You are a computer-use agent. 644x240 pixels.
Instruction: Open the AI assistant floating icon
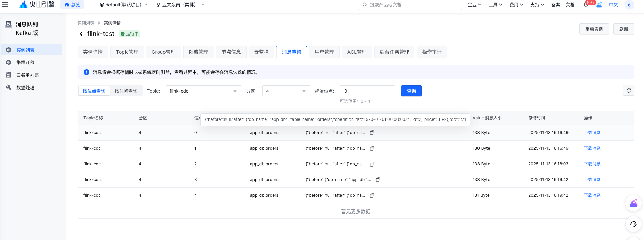[x=633, y=203]
